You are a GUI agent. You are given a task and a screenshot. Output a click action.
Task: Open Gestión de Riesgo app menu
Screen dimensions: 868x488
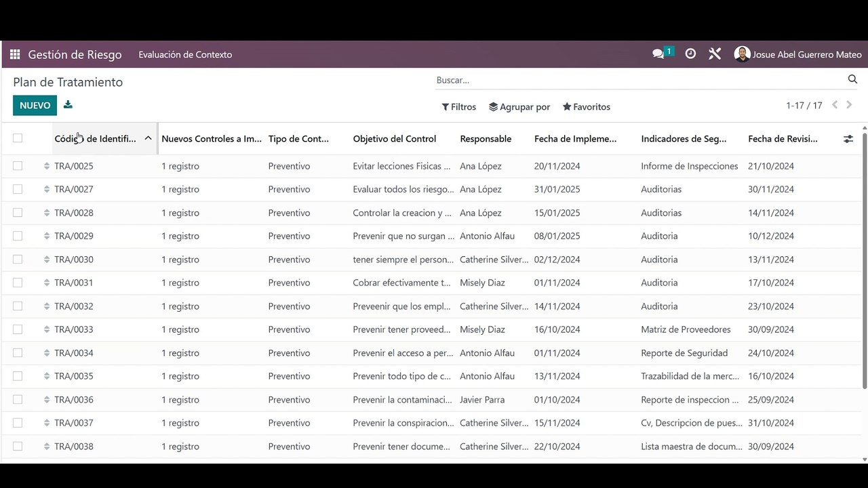point(75,54)
